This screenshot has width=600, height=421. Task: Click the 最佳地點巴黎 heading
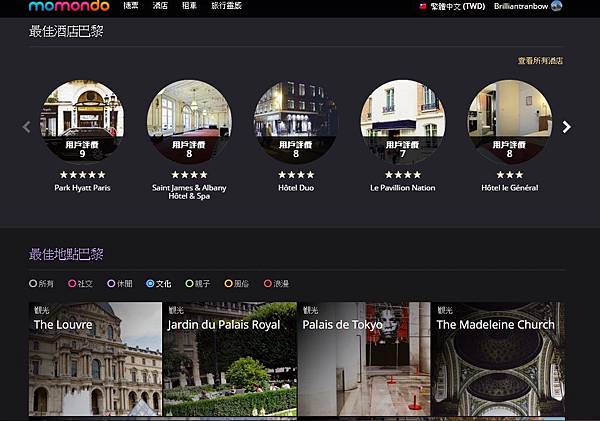click(x=66, y=254)
